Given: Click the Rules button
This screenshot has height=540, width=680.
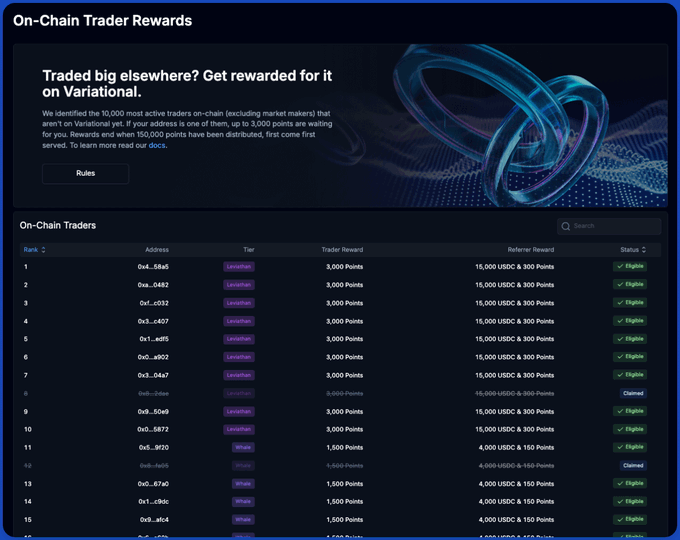Looking at the screenshot, I should pyautogui.click(x=85, y=173).
